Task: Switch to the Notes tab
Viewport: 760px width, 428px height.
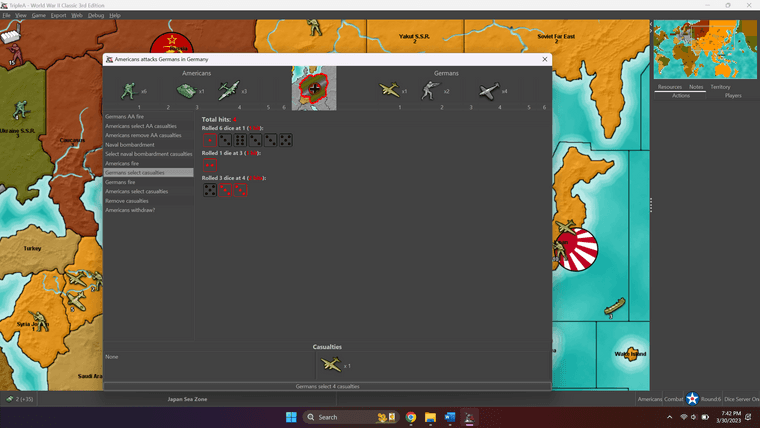Action: (696, 87)
